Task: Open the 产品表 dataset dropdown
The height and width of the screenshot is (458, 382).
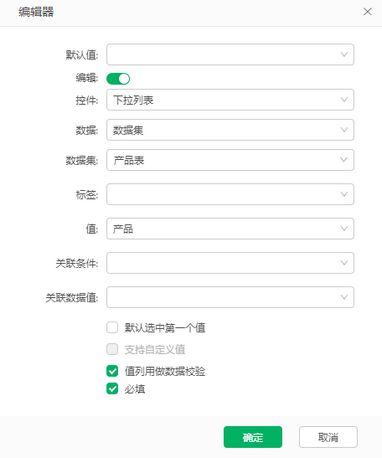Action: pyautogui.click(x=230, y=160)
